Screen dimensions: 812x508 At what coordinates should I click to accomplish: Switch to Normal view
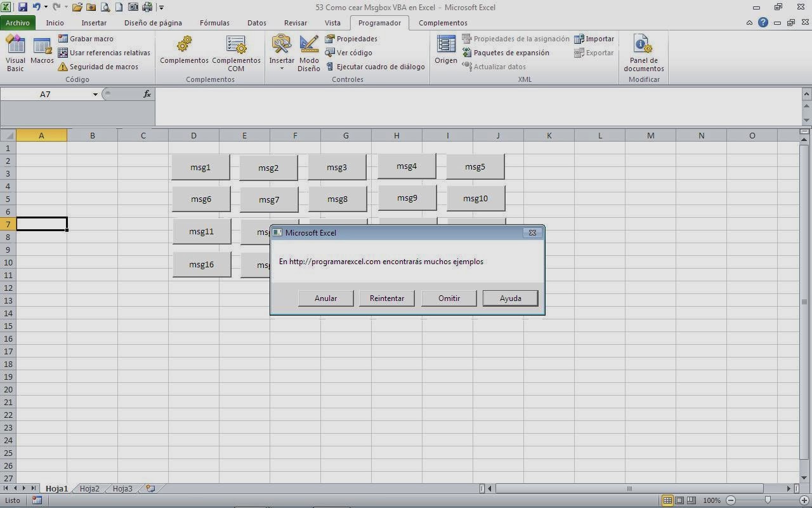tap(667, 500)
